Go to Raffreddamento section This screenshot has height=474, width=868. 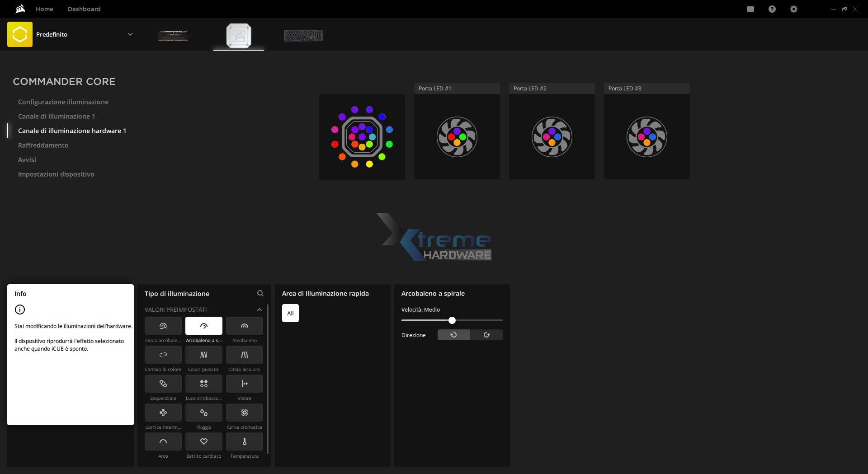pos(43,145)
